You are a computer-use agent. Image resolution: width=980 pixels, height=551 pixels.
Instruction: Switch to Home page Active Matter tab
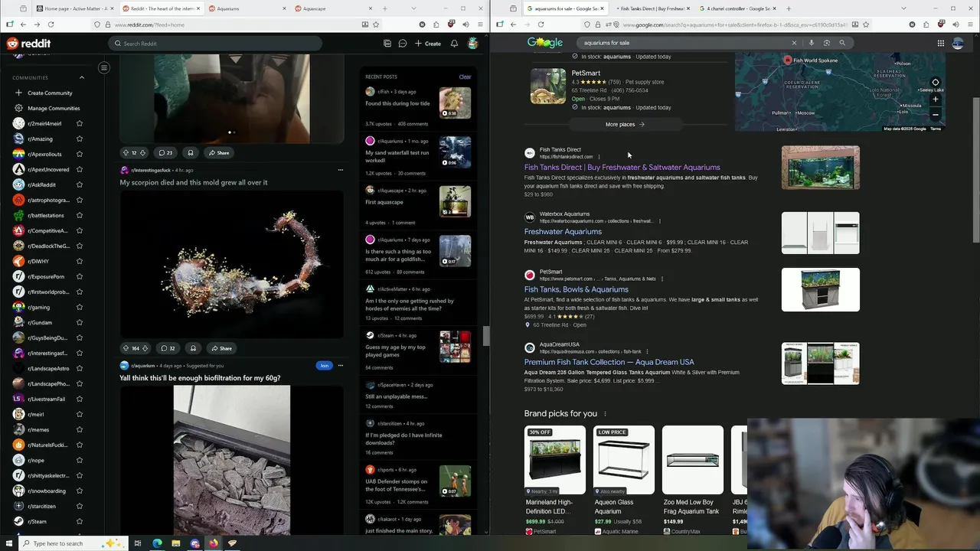click(x=75, y=8)
